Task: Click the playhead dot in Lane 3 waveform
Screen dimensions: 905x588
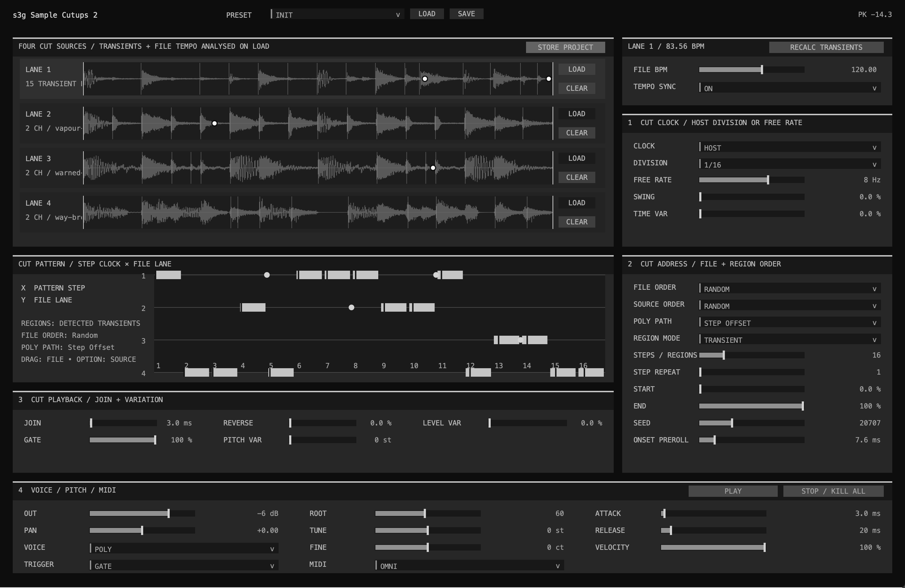Action: 433,167
